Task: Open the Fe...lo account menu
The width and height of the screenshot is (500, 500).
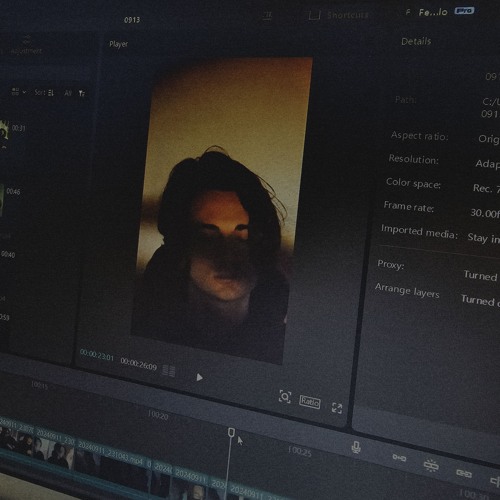Action: (433, 13)
